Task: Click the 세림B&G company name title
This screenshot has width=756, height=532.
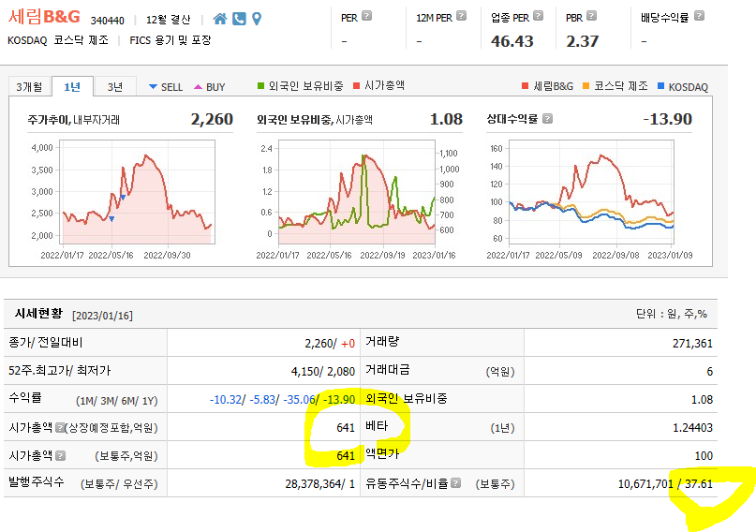Action: point(44,17)
